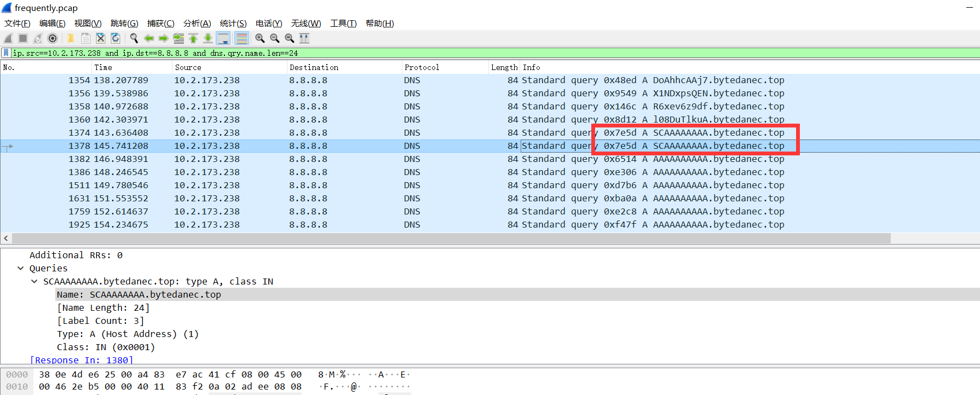Open the 电话(Y) menu

point(269,24)
